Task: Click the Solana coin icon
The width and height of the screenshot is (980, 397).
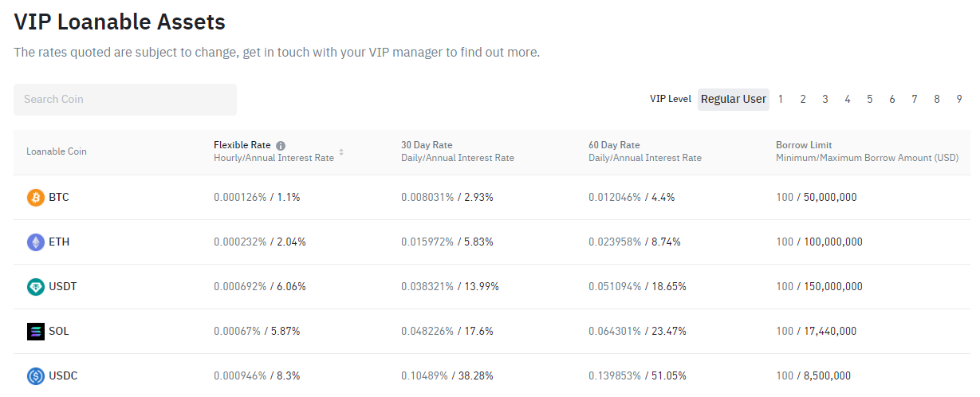Action: pos(36,331)
